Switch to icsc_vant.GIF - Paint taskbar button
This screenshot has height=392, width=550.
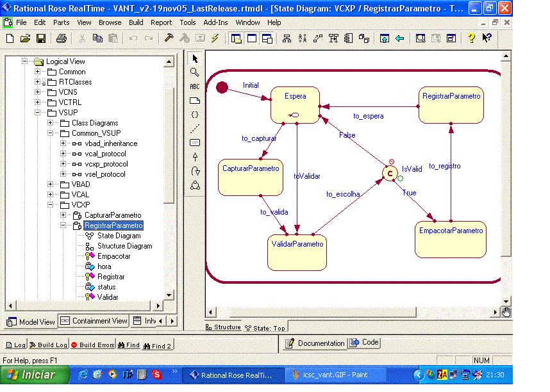click(335, 375)
